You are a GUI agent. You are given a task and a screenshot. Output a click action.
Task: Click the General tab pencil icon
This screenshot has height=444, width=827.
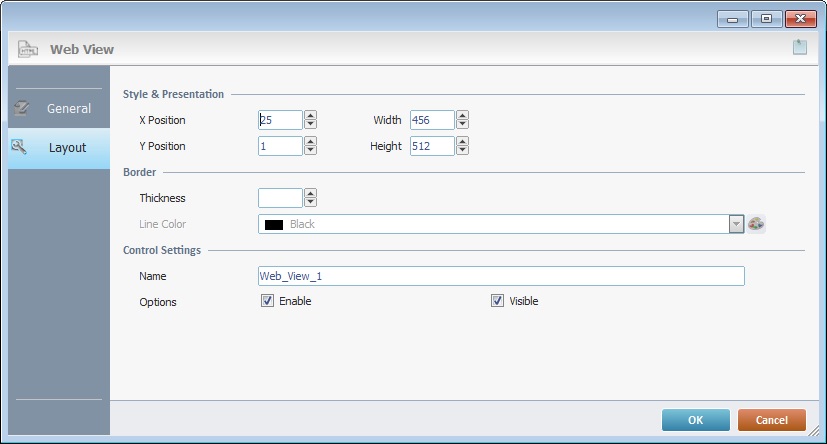[x=21, y=108]
